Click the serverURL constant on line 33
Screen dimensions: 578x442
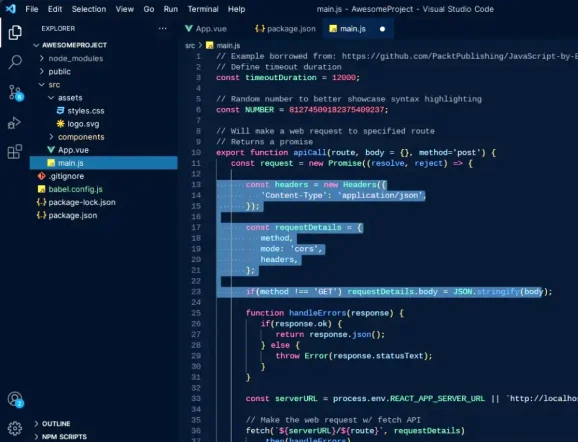(x=296, y=399)
